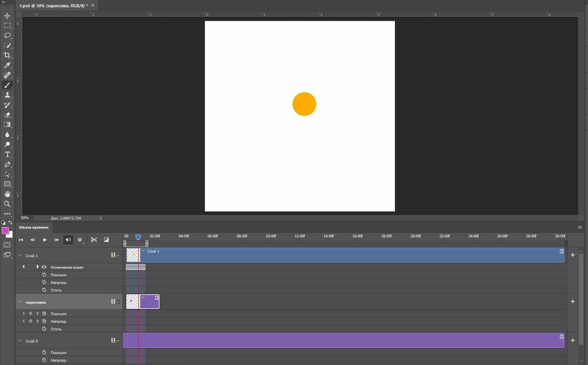Select the Quick Selection tool

7,46
